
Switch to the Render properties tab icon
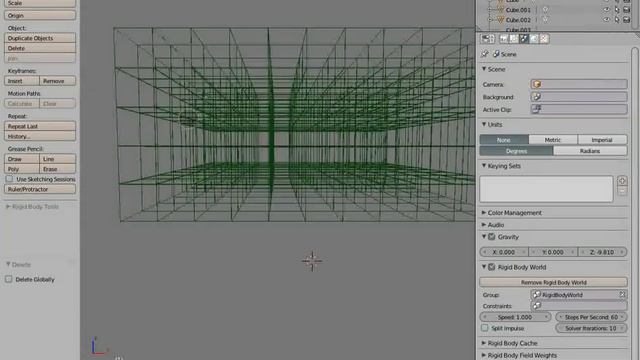(504, 39)
